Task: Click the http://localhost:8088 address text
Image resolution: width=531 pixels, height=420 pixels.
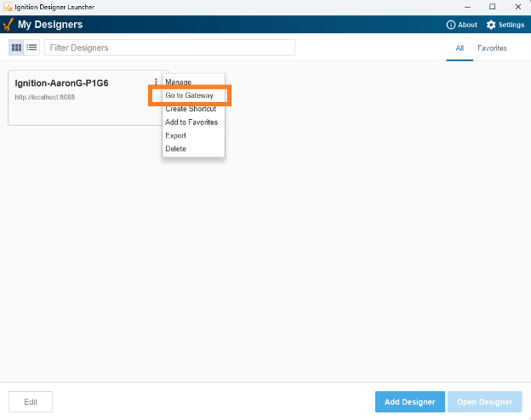Action: click(x=45, y=97)
